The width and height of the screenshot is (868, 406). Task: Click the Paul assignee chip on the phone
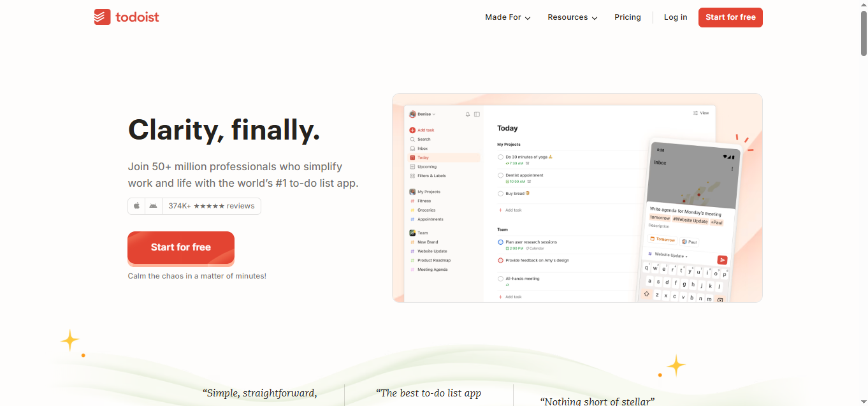pyautogui.click(x=689, y=242)
